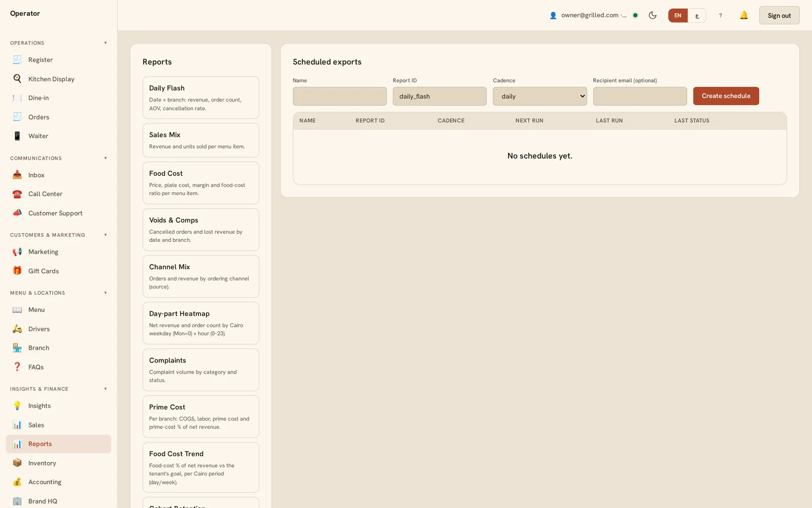This screenshot has width=812, height=508.
Task: Click the Create schedule button
Action: click(x=726, y=96)
